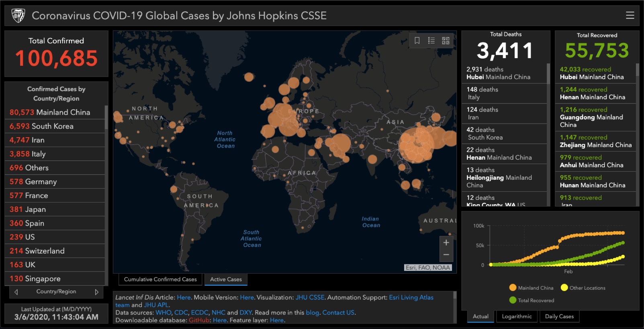This screenshot has width=644, height=329.
Task: Select 148 deaths Italy entry
Action: pyautogui.click(x=504, y=93)
